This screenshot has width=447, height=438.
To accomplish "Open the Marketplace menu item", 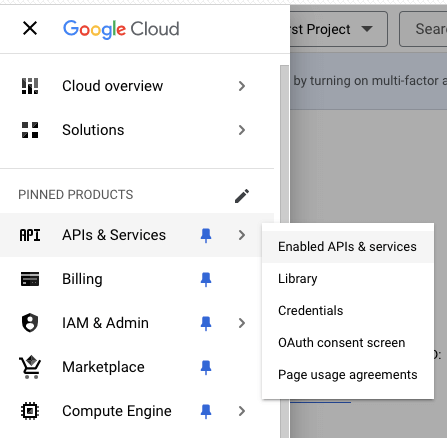I will coord(137,367).
